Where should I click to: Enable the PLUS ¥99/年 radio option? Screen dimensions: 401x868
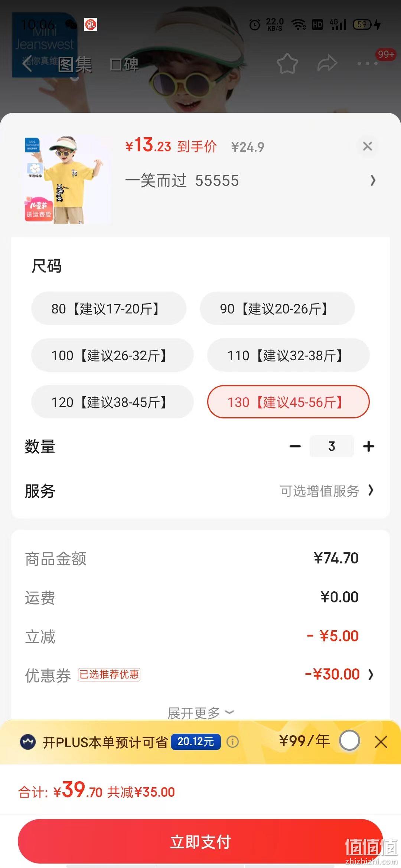click(349, 741)
